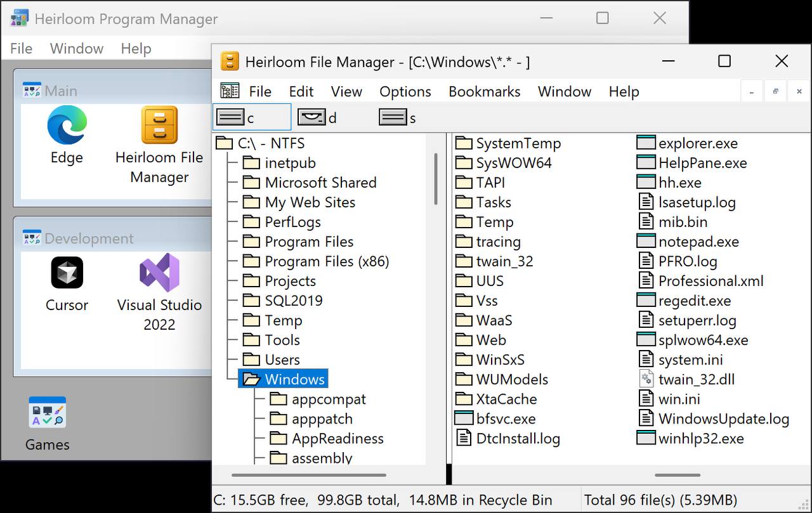Launch Visual Studio 2022 icon

click(x=159, y=273)
